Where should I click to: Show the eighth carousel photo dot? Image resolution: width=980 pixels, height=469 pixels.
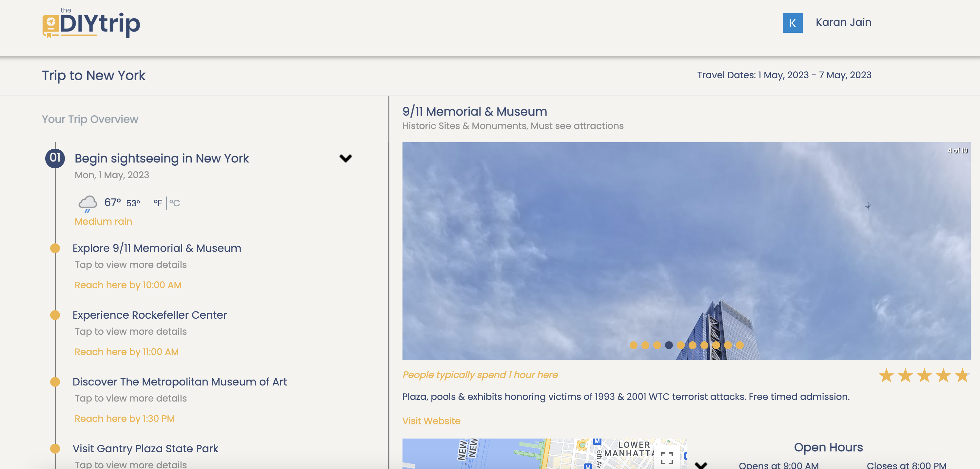coord(716,345)
